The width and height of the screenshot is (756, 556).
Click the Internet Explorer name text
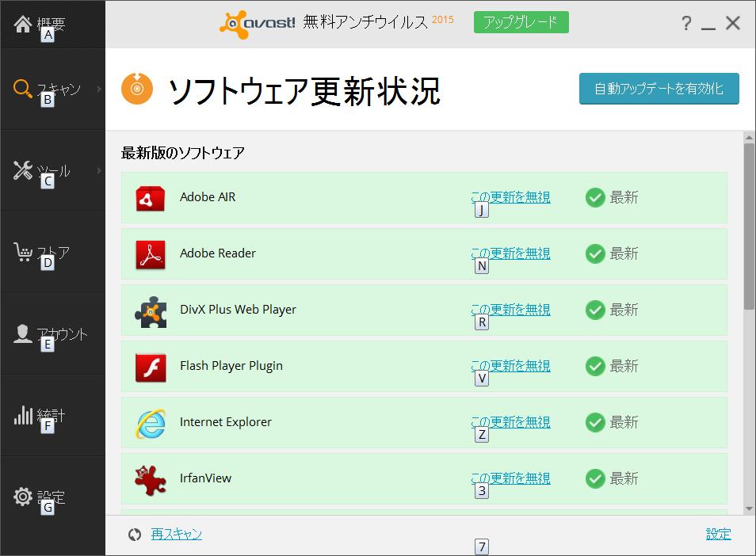226,422
